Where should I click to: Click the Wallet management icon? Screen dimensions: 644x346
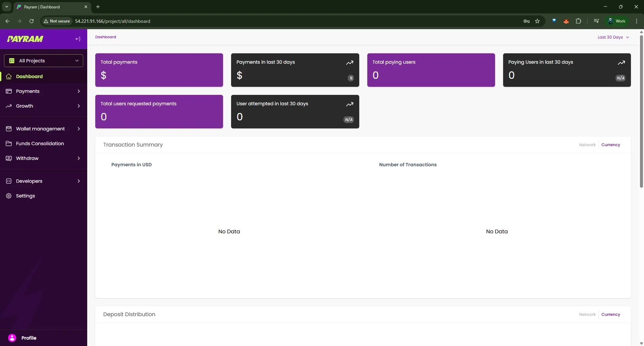tap(9, 129)
